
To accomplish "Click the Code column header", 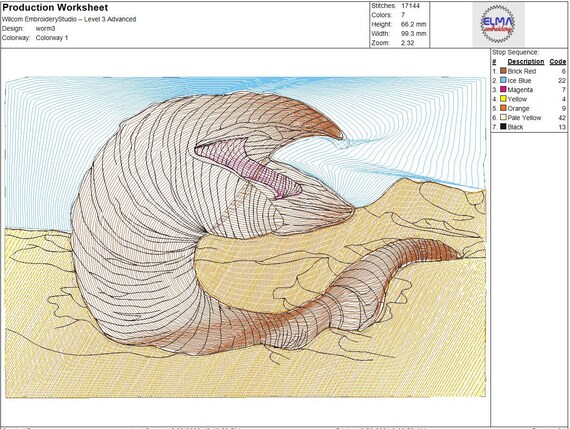I will (x=558, y=61).
